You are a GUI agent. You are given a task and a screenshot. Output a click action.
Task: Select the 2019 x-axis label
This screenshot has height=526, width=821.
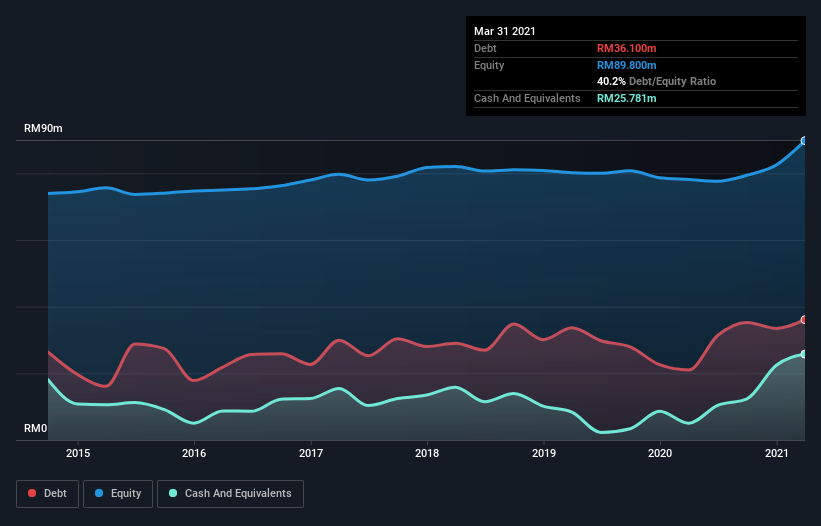[x=544, y=453]
